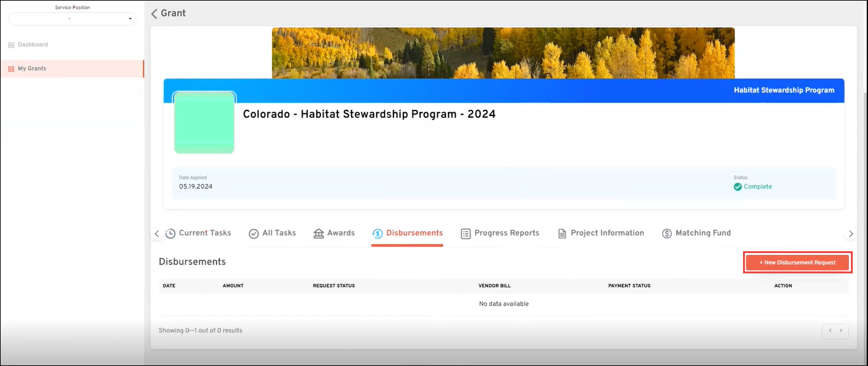Go to previous page of disbursements table
This screenshot has width=868, height=366.
[829, 330]
